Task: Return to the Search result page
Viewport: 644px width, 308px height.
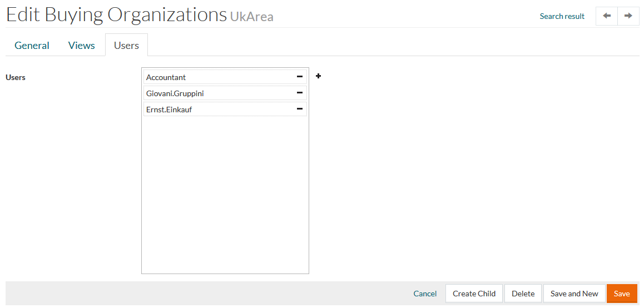Action: (x=562, y=16)
